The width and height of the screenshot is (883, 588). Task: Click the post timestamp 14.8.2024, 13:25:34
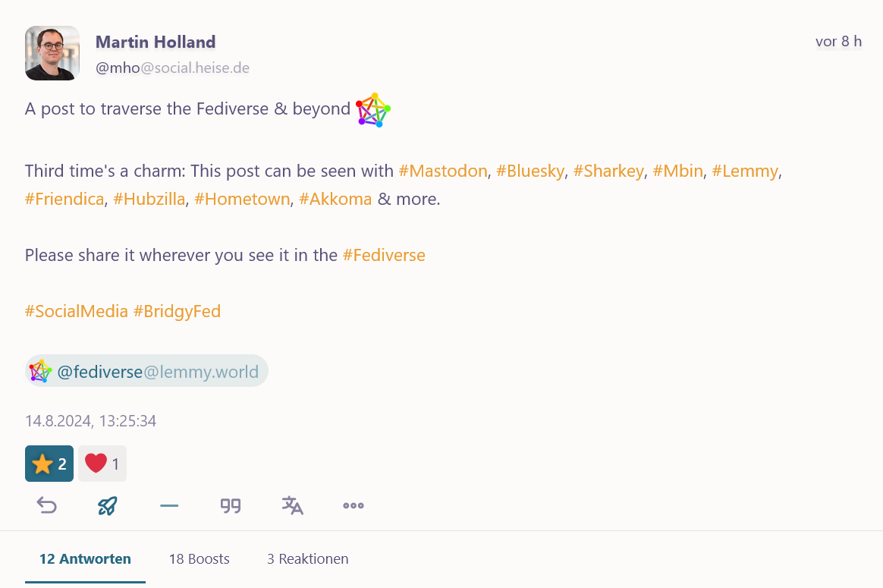[x=90, y=421]
